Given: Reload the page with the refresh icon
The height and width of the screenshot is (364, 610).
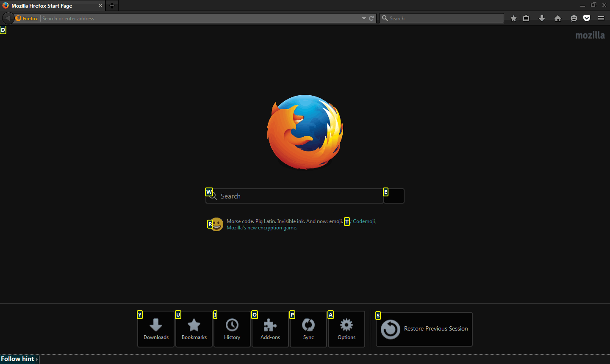Looking at the screenshot, I should (372, 18).
